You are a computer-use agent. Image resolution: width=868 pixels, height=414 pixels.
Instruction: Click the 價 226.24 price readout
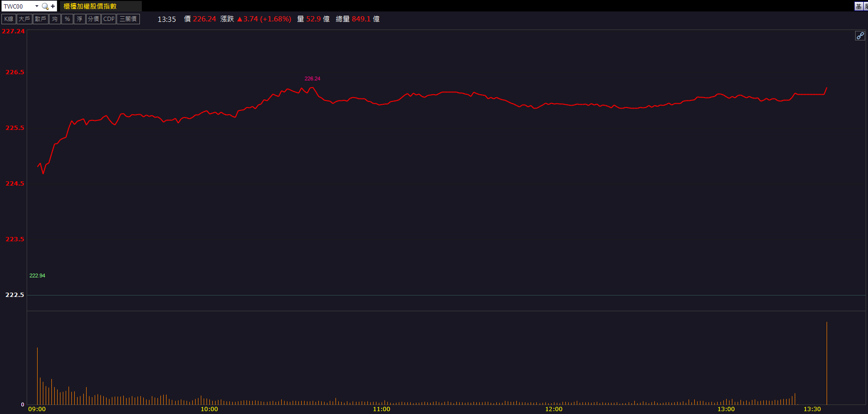[200, 19]
